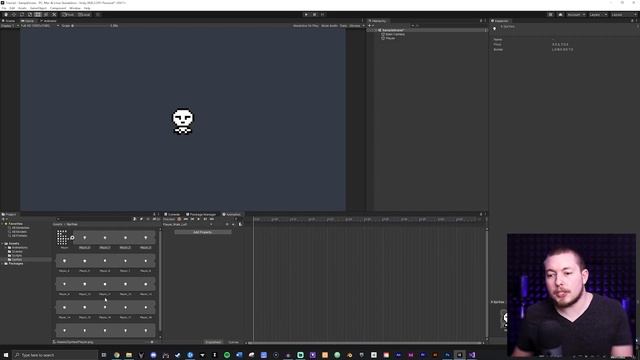This screenshot has width=640, height=360.
Task: Click the Player sprite sheet thumbnail
Action: [62, 237]
